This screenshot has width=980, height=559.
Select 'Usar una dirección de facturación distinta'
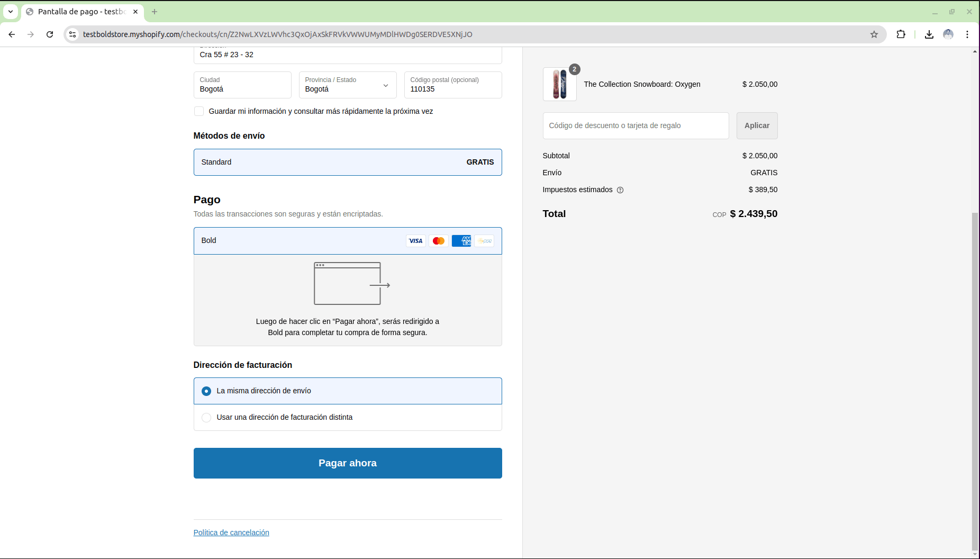pos(206,418)
